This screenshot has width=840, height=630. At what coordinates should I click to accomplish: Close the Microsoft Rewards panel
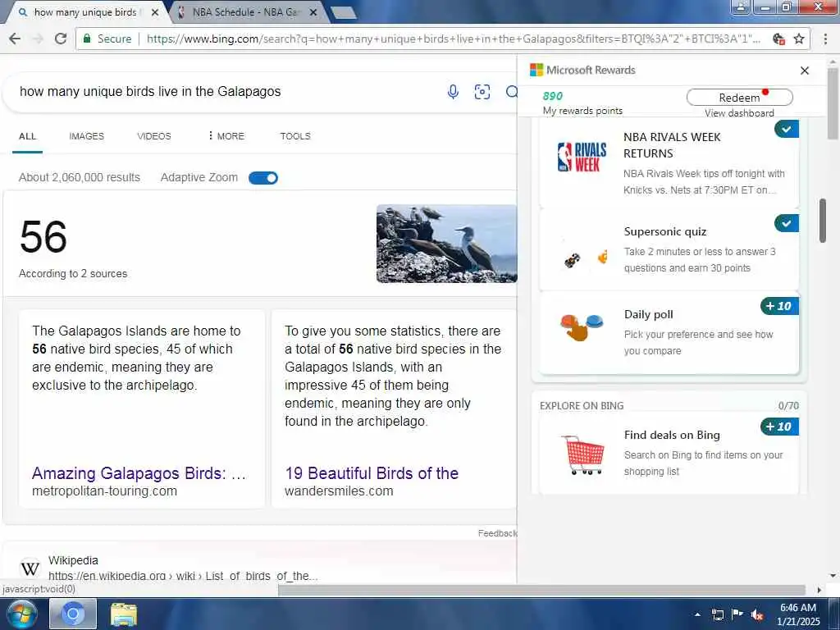pyautogui.click(x=804, y=71)
